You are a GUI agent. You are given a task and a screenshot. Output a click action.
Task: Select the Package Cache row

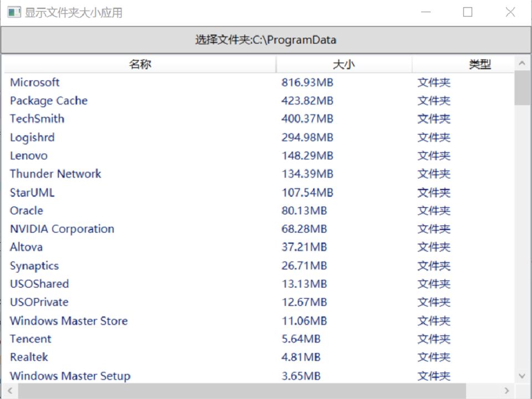259,101
